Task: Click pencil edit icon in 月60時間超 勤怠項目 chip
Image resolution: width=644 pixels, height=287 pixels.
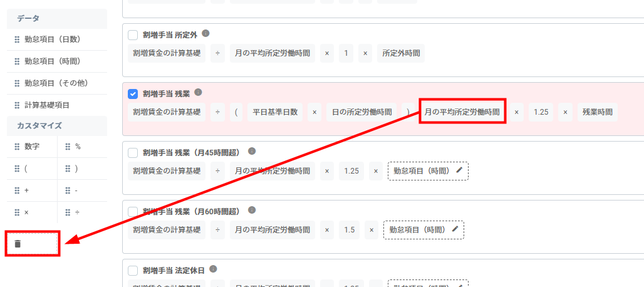Action: point(455,229)
